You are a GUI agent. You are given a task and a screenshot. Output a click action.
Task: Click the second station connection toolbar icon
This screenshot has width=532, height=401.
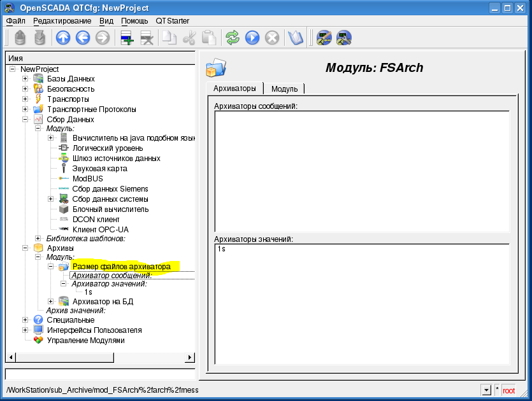[x=344, y=38]
